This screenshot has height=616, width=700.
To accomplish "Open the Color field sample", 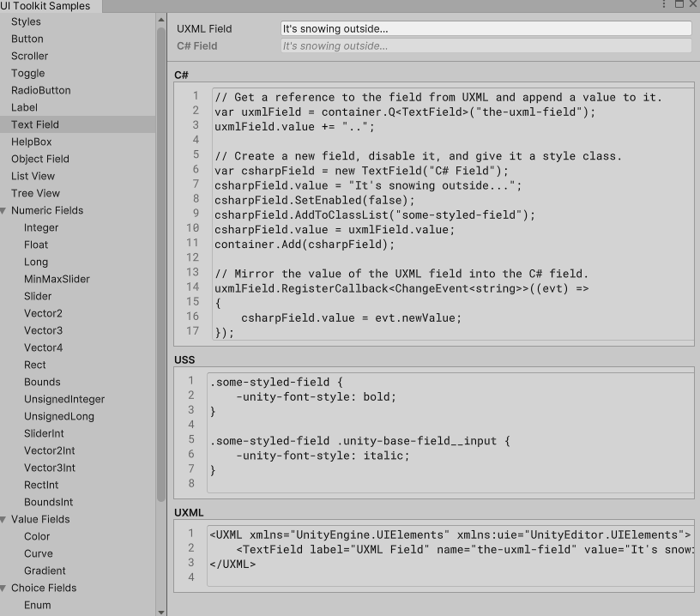I will [x=37, y=536].
